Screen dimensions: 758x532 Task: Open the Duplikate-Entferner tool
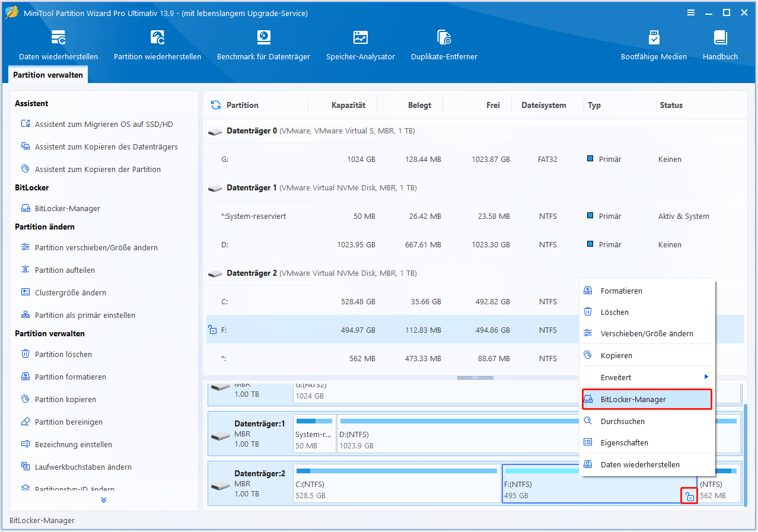point(444,45)
